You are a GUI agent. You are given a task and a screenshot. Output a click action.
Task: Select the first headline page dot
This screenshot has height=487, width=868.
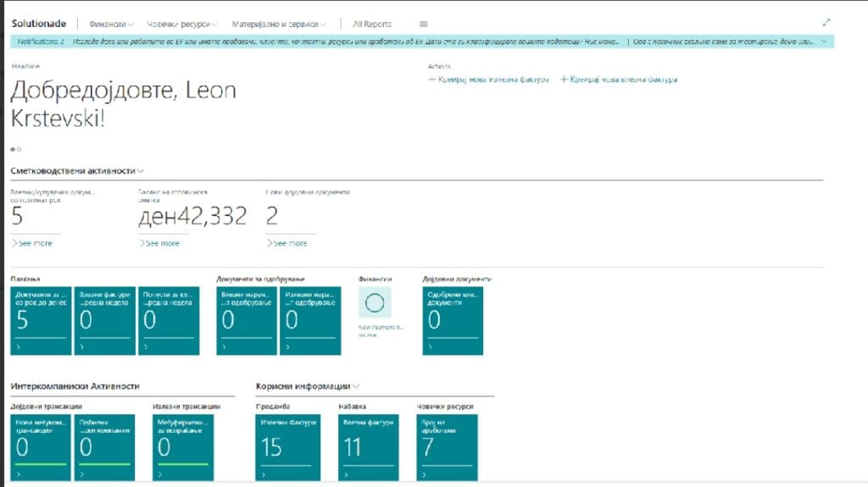click(x=13, y=149)
